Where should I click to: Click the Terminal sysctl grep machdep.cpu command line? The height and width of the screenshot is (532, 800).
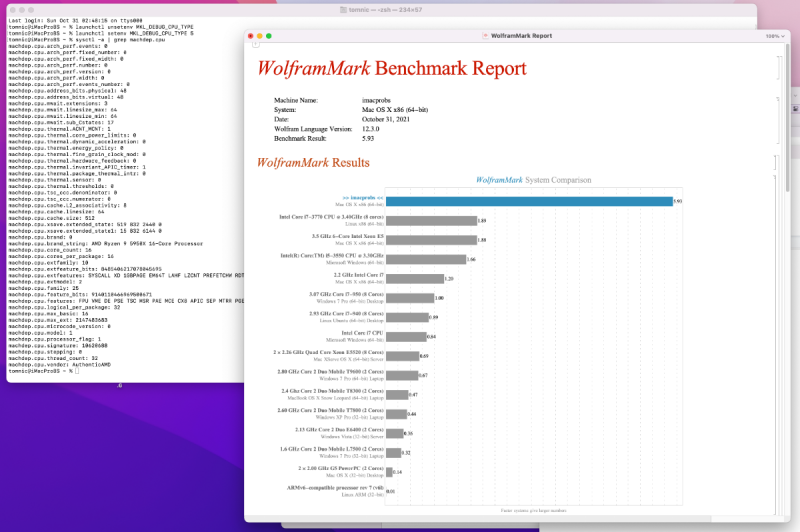pos(87,40)
